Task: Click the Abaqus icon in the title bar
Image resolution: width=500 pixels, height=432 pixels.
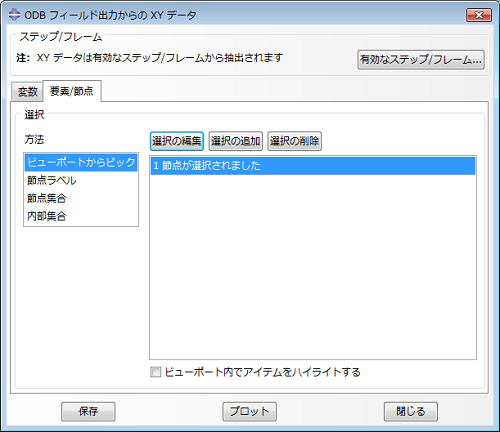Action: click(14, 15)
